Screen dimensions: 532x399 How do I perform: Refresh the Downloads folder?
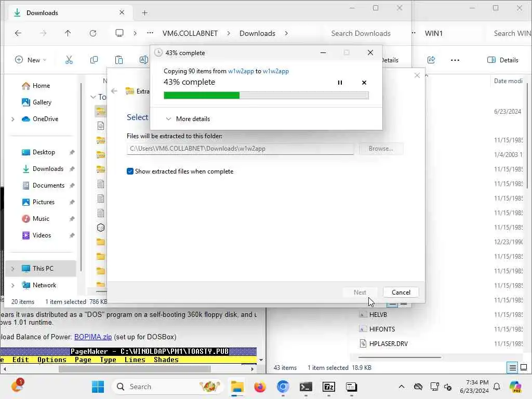93,33
